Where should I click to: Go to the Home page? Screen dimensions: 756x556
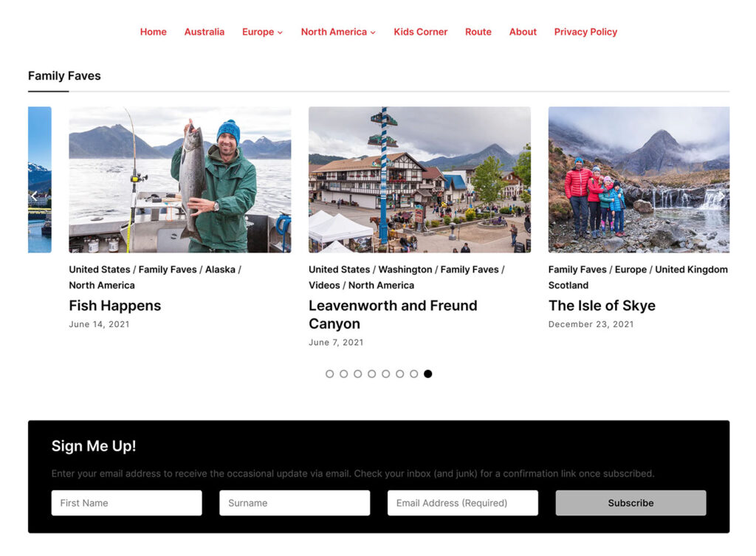point(153,32)
